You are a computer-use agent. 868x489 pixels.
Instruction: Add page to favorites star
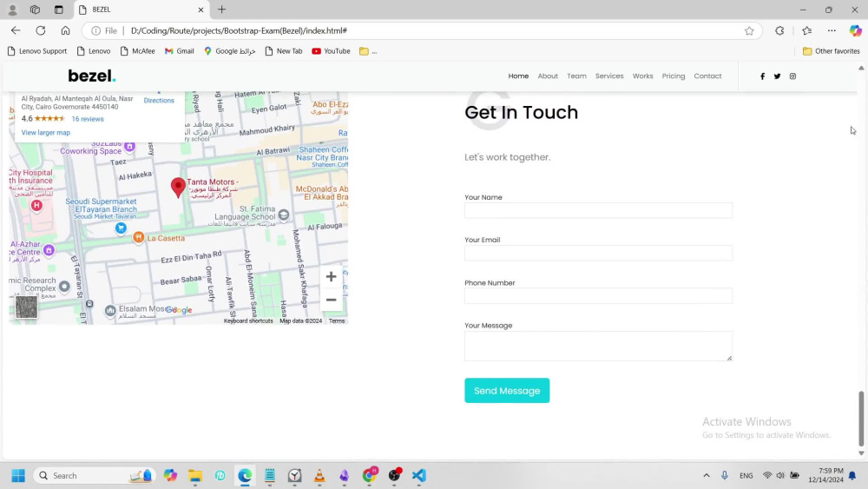(749, 31)
